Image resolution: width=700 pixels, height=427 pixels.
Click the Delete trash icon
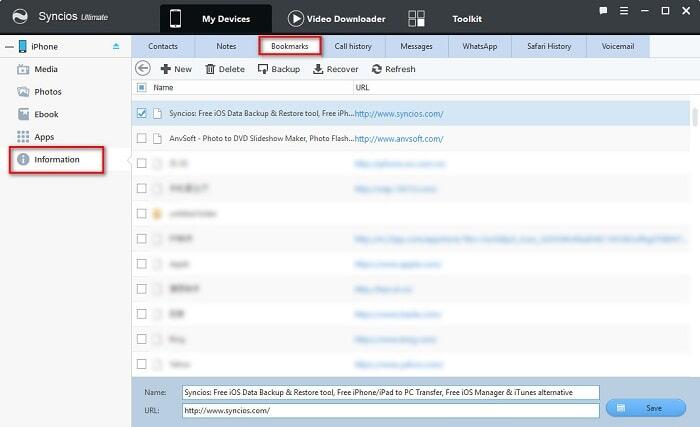210,69
